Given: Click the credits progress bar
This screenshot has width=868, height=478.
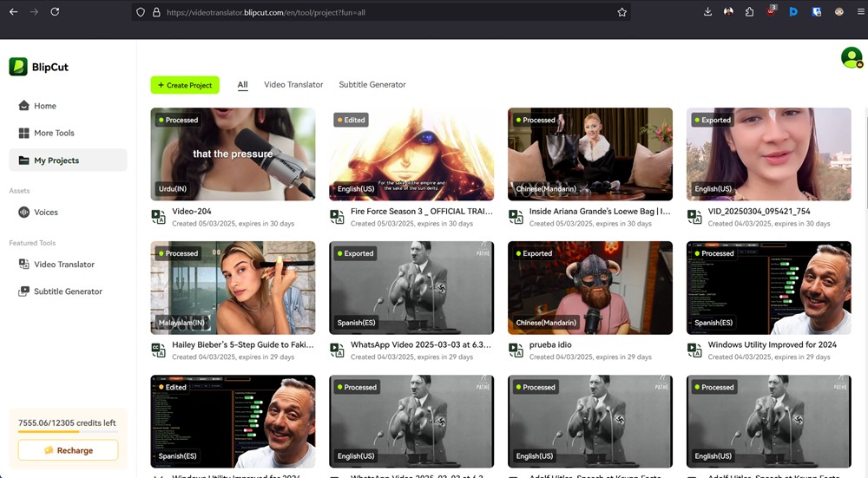Looking at the screenshot, I should point(68,431).
